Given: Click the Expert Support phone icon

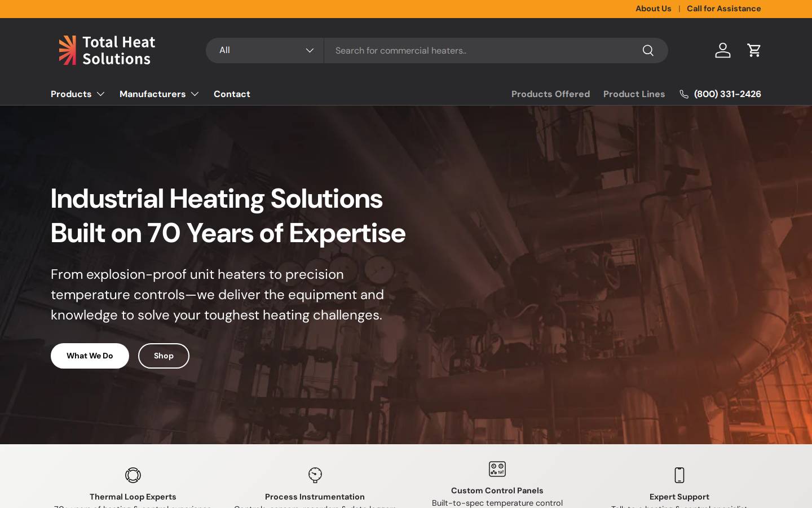Looking at the screenshot, I should (x=679, y=475).
